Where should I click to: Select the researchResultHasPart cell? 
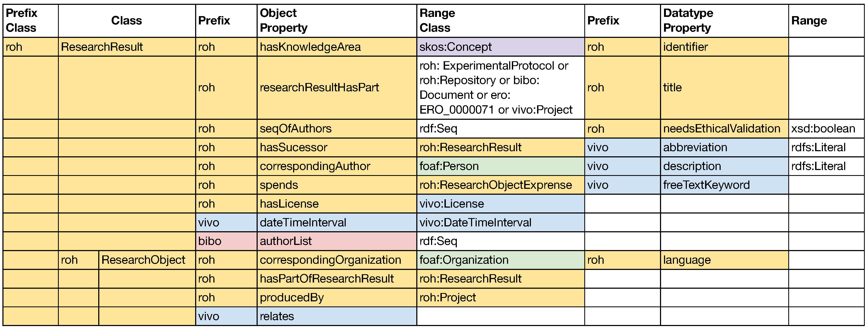click(x=319, y=88)
